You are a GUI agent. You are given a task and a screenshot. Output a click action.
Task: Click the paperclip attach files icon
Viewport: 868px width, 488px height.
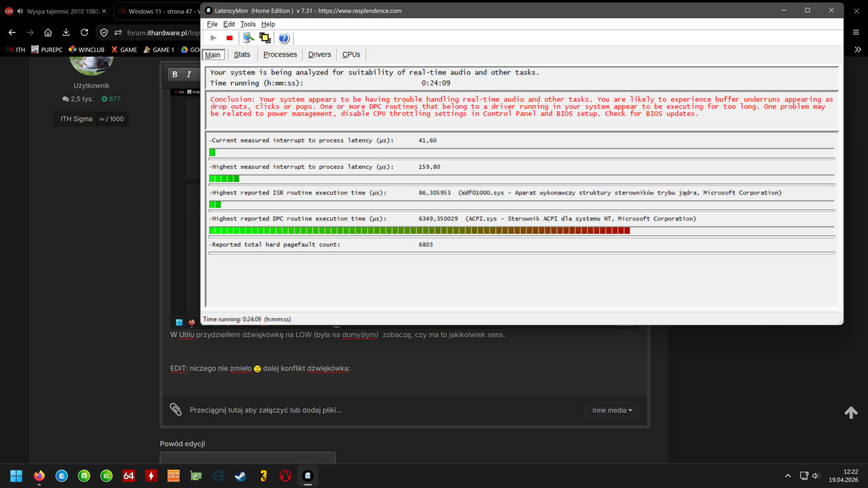[x=176, y=409]
